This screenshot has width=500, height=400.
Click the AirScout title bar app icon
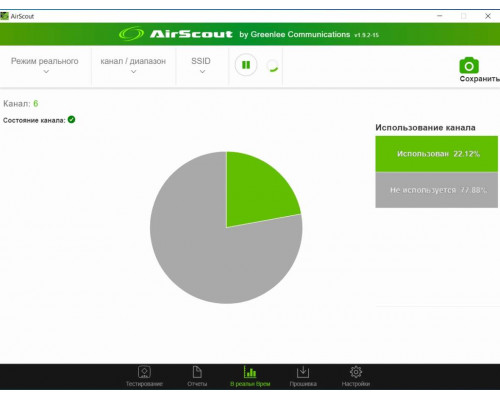coord(5,16)
